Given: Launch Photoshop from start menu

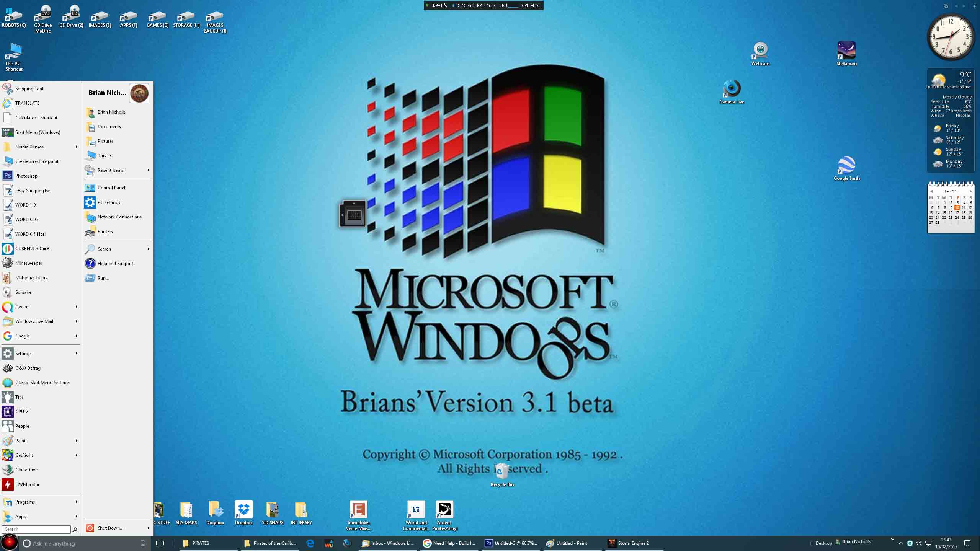Looking at the screenshot, I should tap(41, 176).
